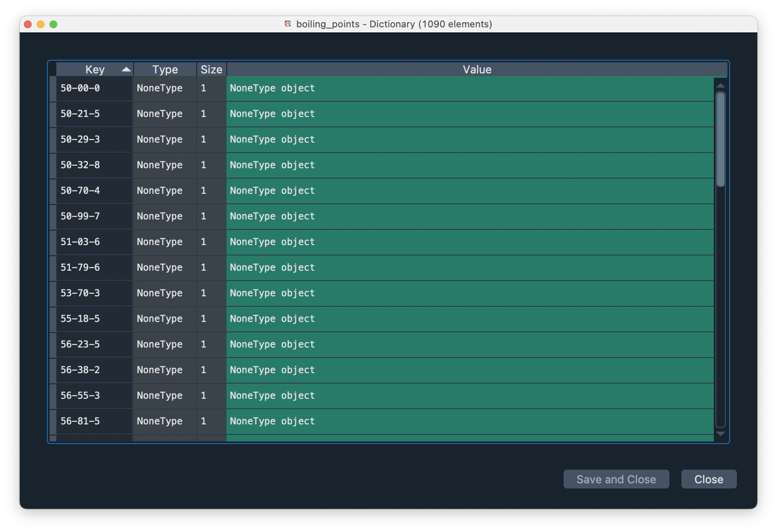Image resolution: width=777 pixels, height=532 pixels.
Task: Select key 50-99-7
Action: click(94, 216)
